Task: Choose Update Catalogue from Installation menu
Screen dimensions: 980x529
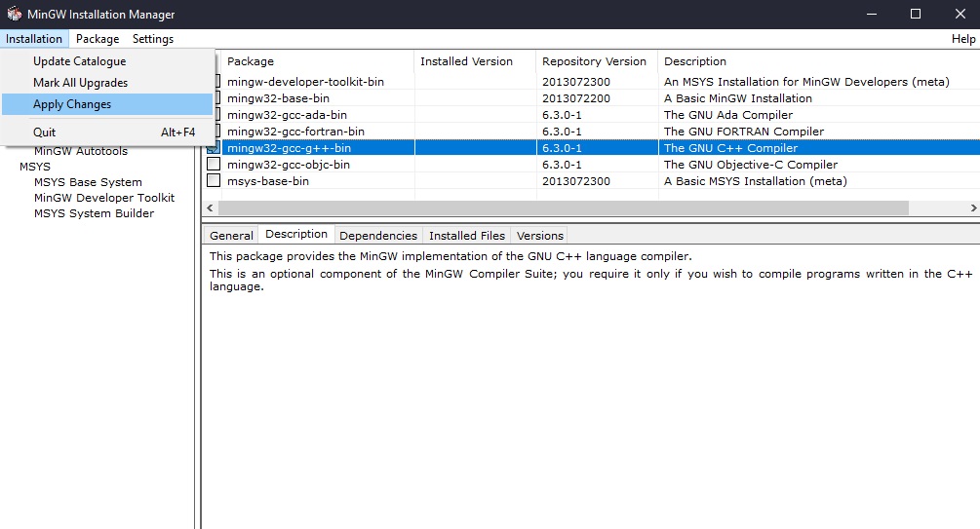Action: coord(107,61)
